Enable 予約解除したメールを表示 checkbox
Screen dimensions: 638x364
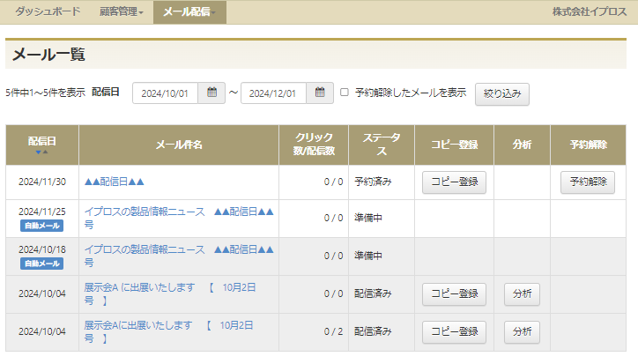(345, 93)
